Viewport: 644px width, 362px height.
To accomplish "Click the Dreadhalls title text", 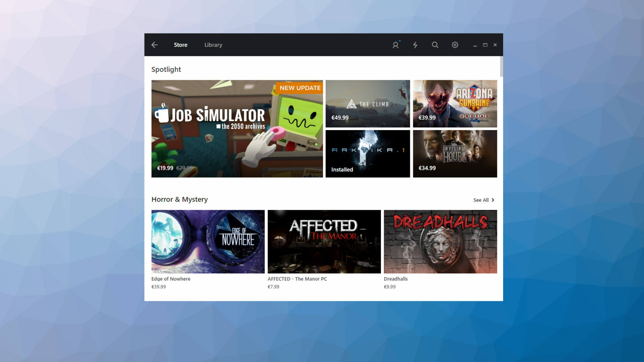I will (x=396, y=279).
